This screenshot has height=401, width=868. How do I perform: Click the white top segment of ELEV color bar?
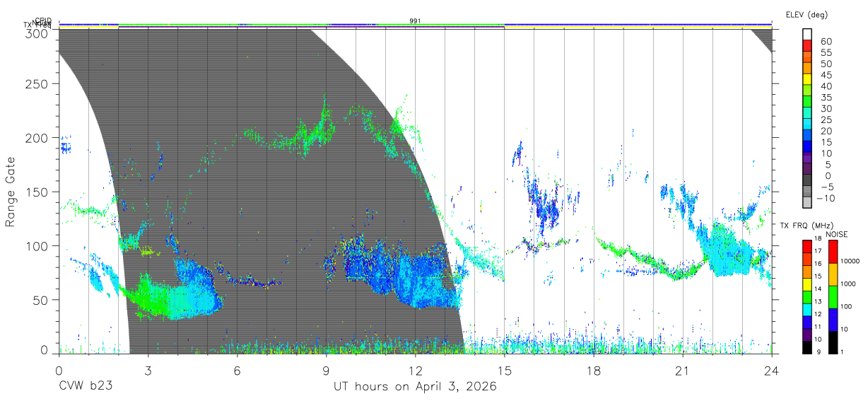click(x=808, y=34)
